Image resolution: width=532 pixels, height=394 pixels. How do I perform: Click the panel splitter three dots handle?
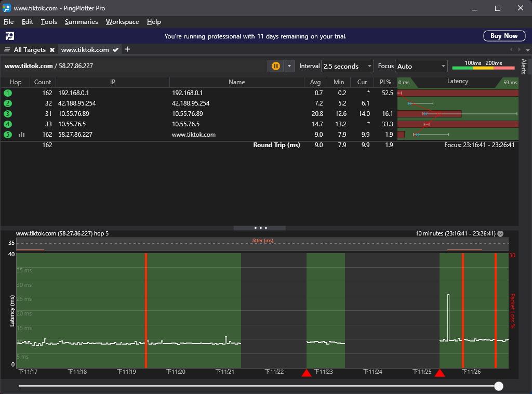[260, 228]
